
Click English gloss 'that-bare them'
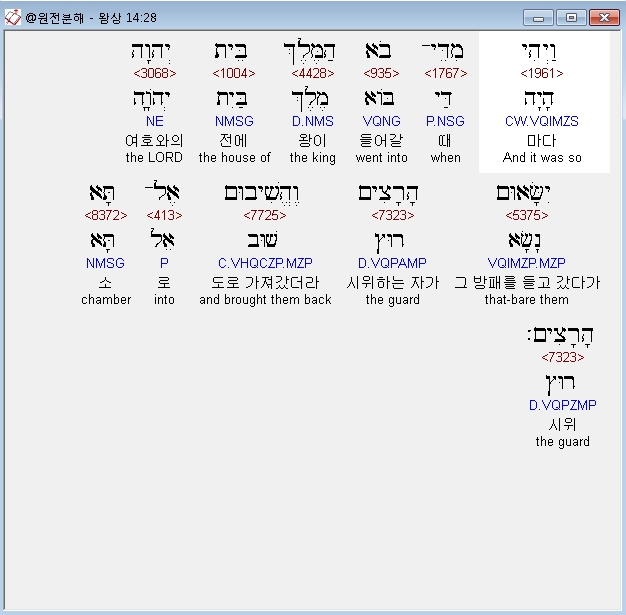tap(527, 300)
